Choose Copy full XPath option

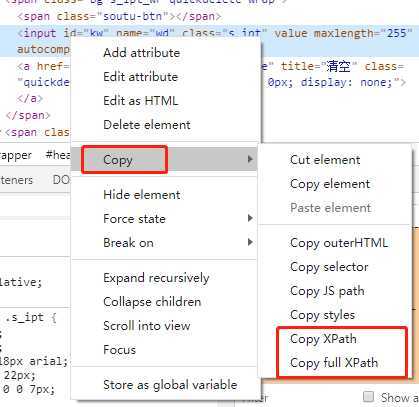pos(334,363)
